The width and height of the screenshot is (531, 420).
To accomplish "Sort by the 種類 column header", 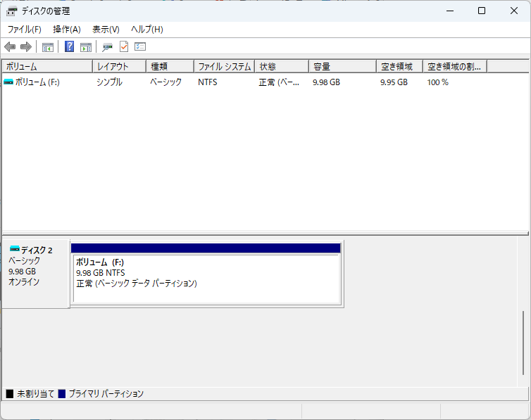I will coord(170,67).
